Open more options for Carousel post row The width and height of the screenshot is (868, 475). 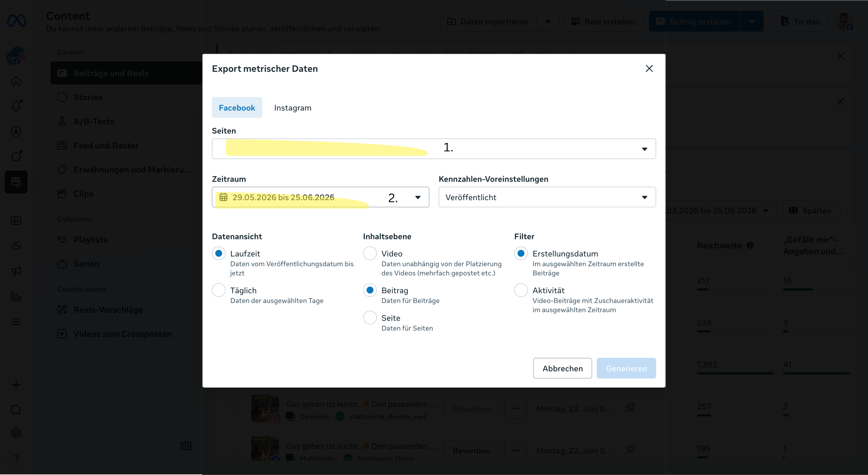point(515,408)
